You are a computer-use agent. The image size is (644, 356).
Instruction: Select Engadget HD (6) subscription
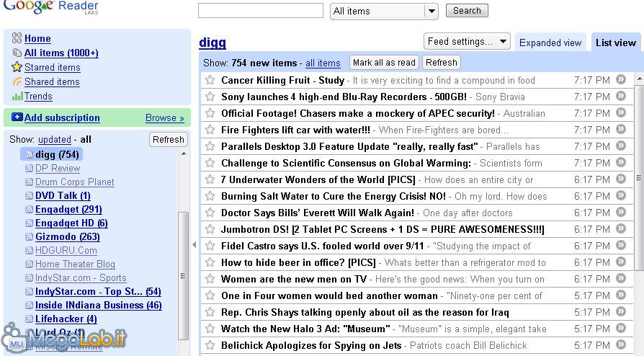pos(71,223)
